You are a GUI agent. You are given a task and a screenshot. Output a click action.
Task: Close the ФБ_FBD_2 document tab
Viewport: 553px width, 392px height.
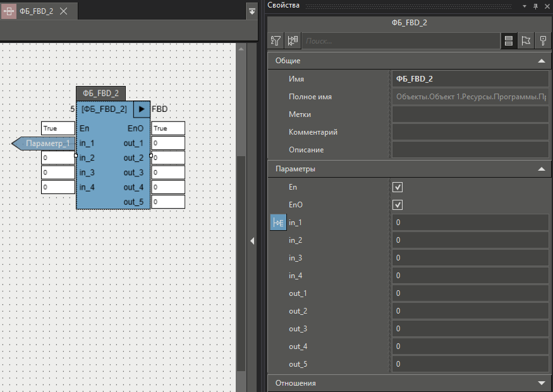click(x=63, y=11)
